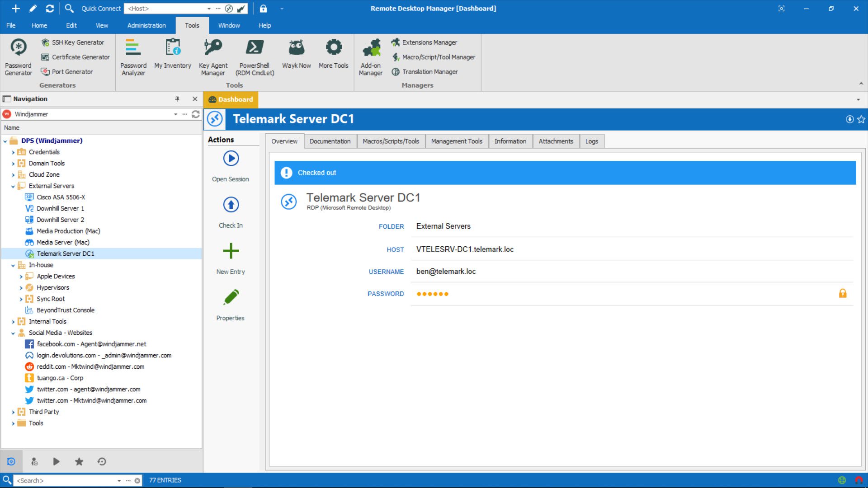This screenshot has width=868, height=488.
Task: Select Downhill Server 1 entry
Action: click(60, 208)
